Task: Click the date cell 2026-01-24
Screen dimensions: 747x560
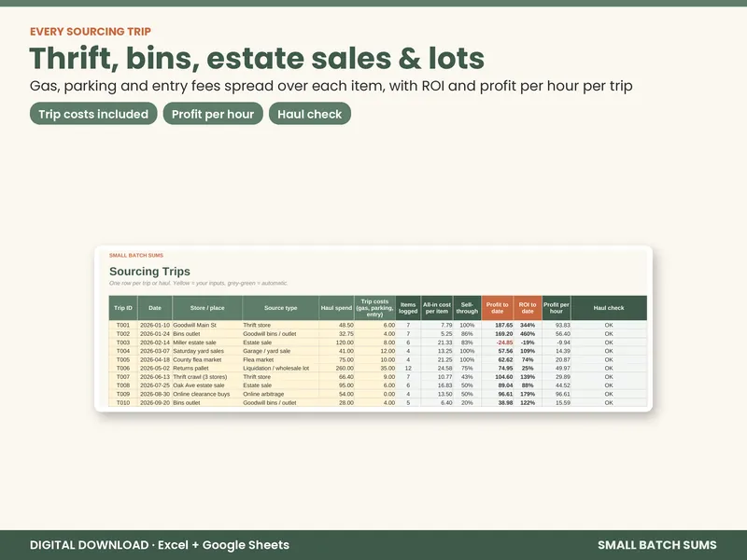Action: point(155,334)
